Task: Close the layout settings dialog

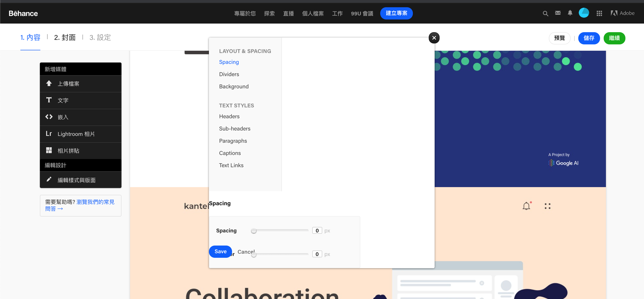Action: [x=434, y=38]
